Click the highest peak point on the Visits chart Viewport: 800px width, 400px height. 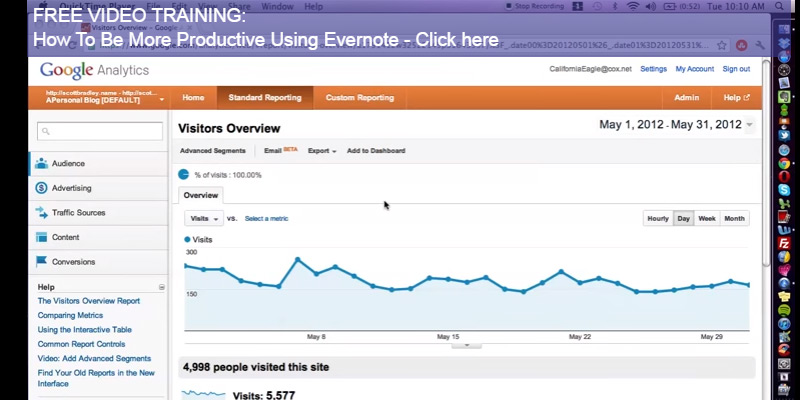298,260
